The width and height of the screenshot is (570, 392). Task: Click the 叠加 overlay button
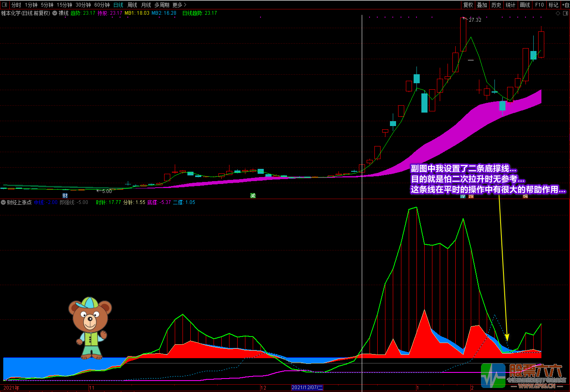tap(482, 5)
